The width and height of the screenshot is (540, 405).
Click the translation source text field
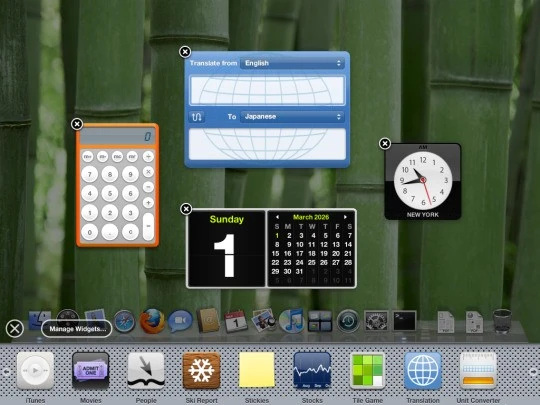[267, 90]
